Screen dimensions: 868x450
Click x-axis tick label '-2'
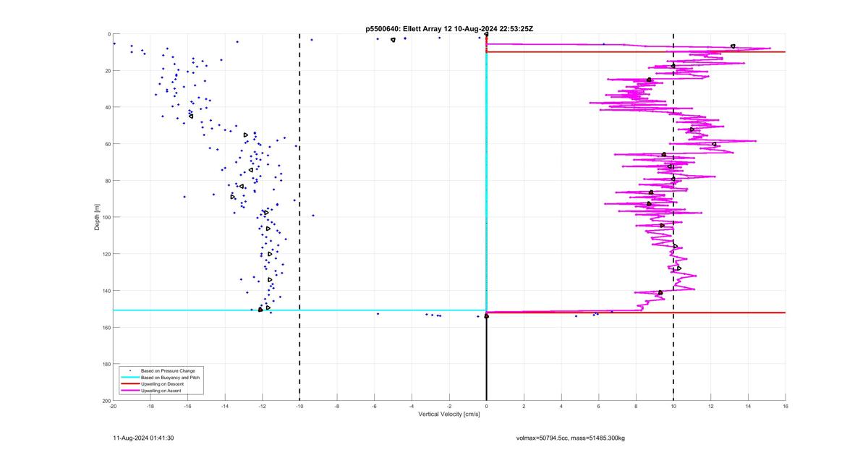[449, 406]
